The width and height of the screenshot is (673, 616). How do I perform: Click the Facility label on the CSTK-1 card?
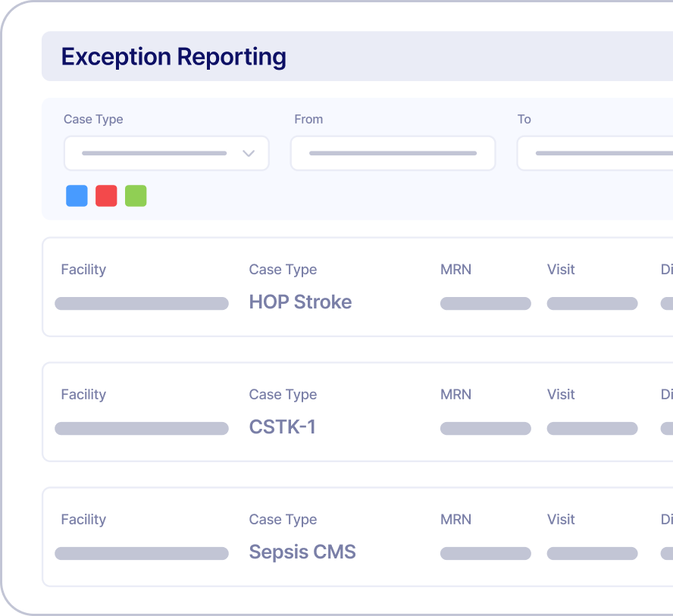click(x=83, y=394)
